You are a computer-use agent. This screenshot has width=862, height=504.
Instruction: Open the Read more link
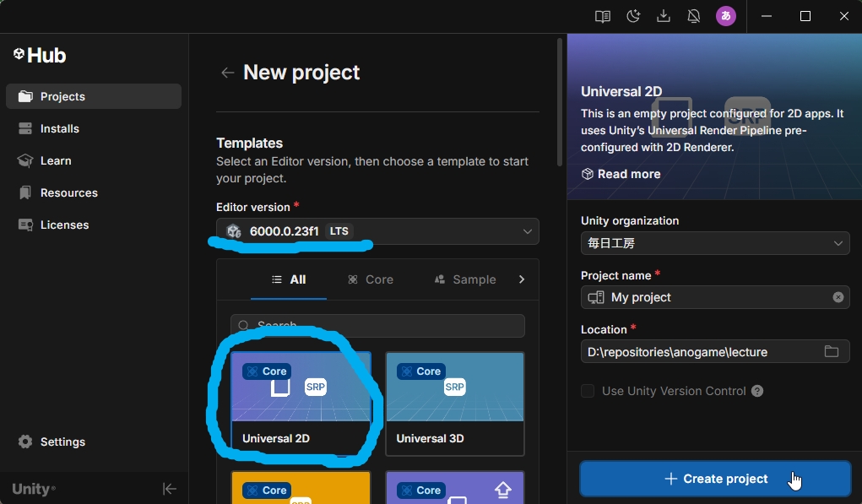(x=621, y=174)
